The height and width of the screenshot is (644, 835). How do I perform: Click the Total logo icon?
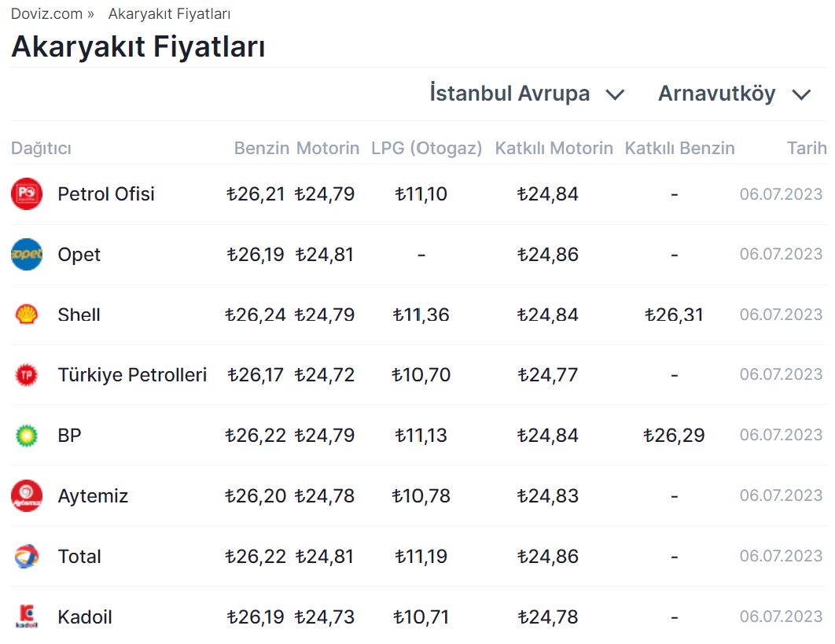click(27, 557)
